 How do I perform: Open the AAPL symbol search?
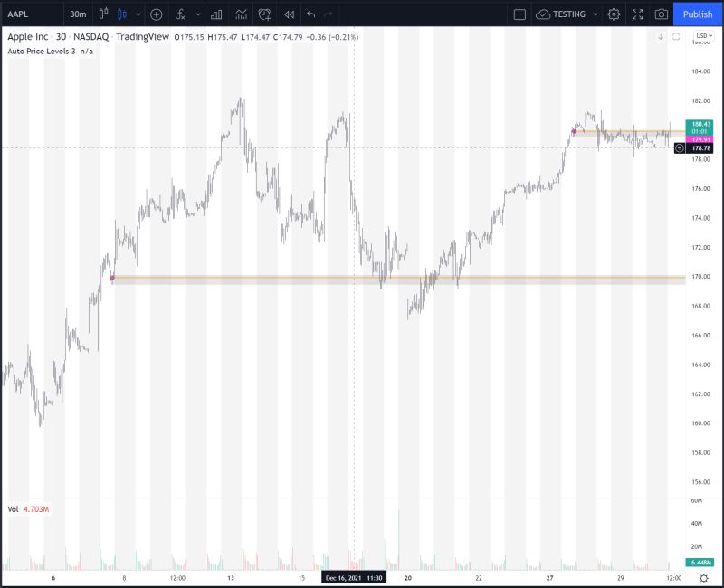(18, 14)
